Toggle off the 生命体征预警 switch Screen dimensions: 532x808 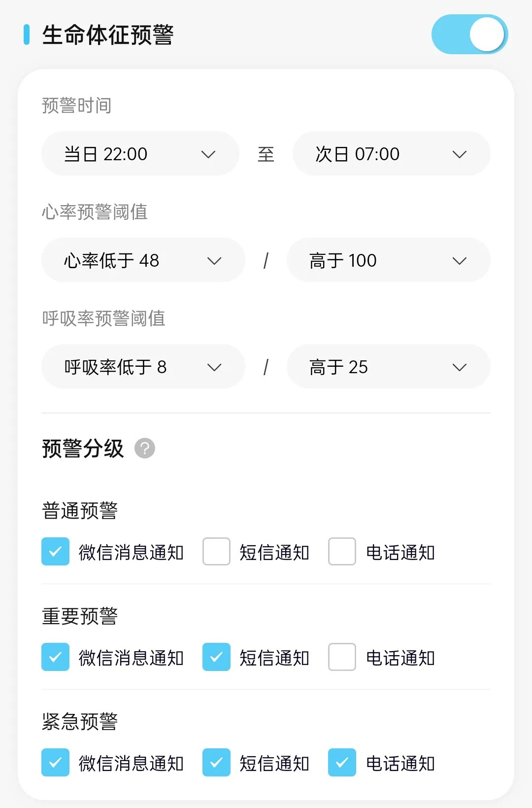coord(469,35)
